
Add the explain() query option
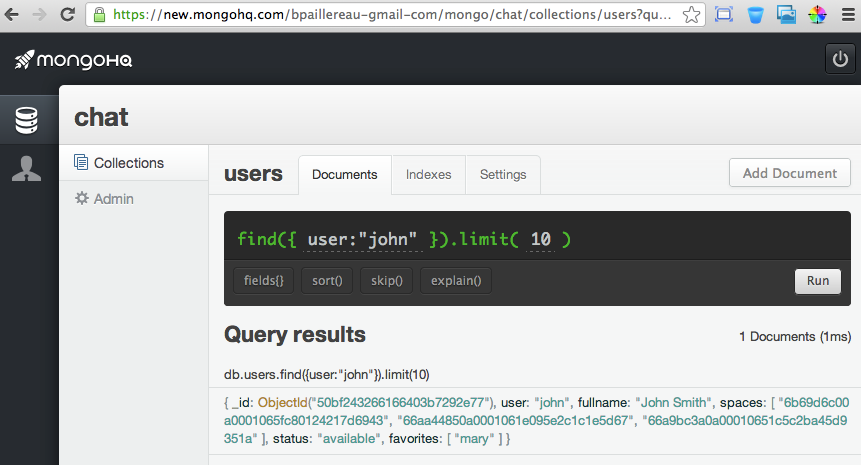point(456,281)
